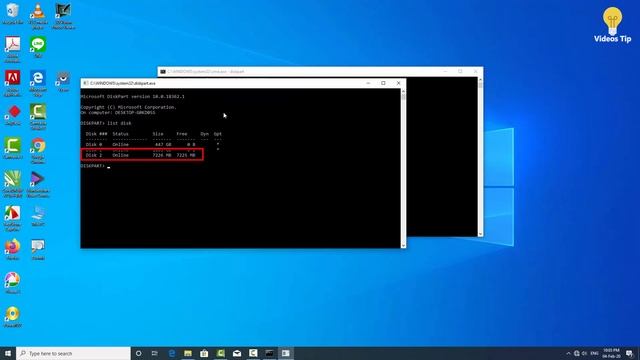Open the Mail app on the taskbar
Image resolution: width=640 pixels, height=360 pixels.
[x=237, y=353]
